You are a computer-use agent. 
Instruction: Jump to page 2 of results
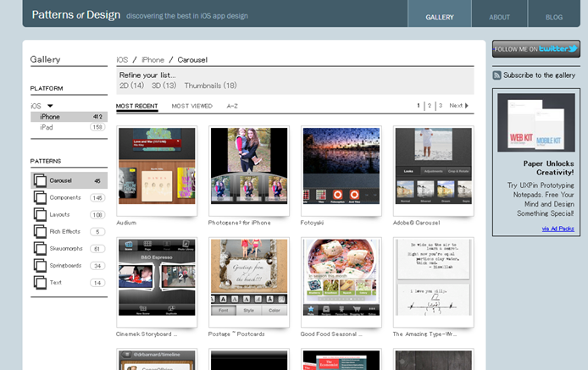[x=429, y=106]
